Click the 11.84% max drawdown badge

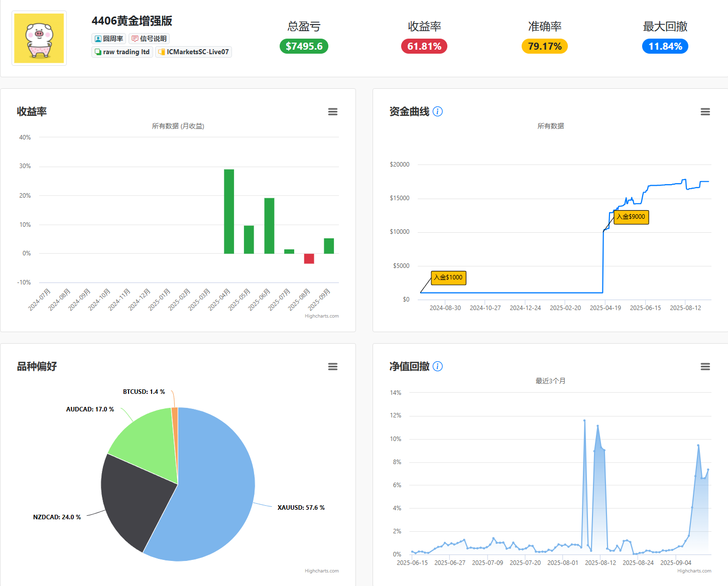pos(665,46)
